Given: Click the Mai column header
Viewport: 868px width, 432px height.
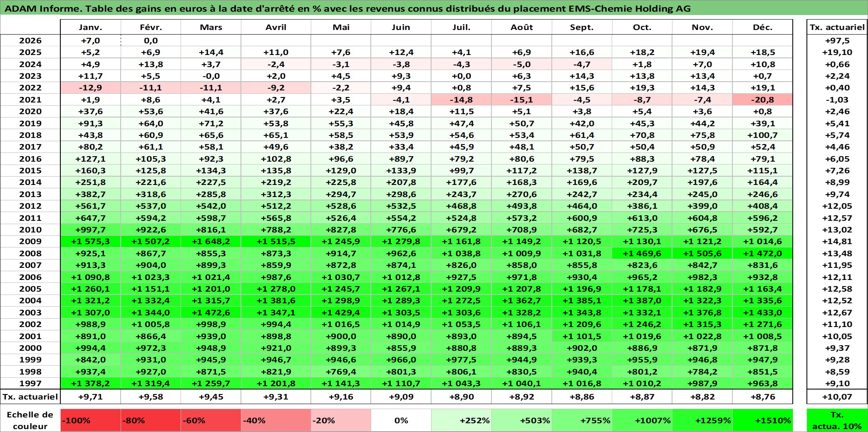Looking at the screenshot, I should pyautogui.click(x=341, y=27).
